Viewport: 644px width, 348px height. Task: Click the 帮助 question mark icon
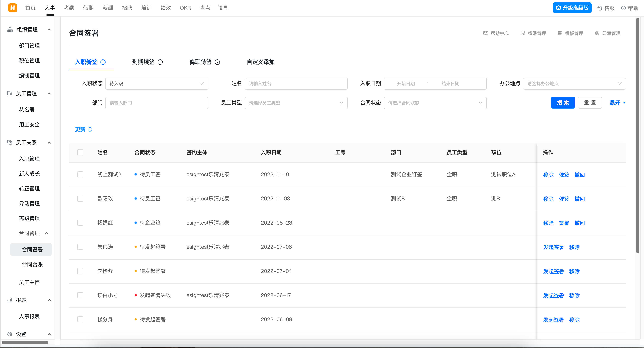click(x=624, y=8)
